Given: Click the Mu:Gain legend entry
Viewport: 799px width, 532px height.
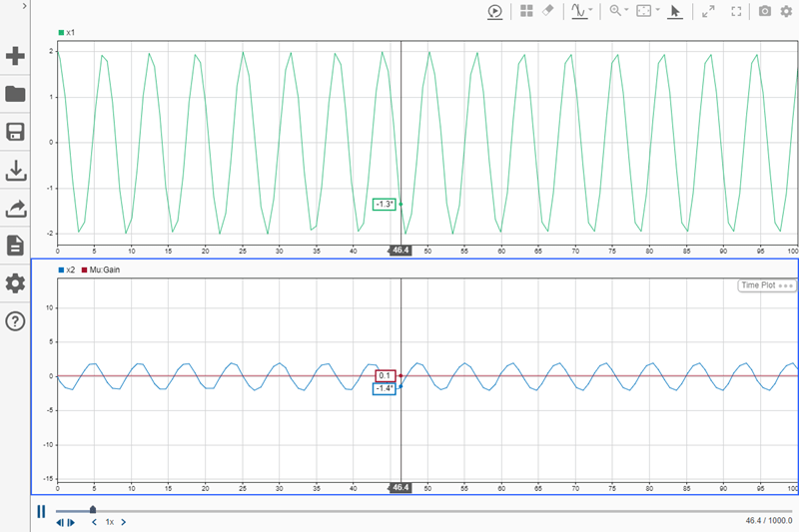Looking at the screenshot, I should pos(101,269).
